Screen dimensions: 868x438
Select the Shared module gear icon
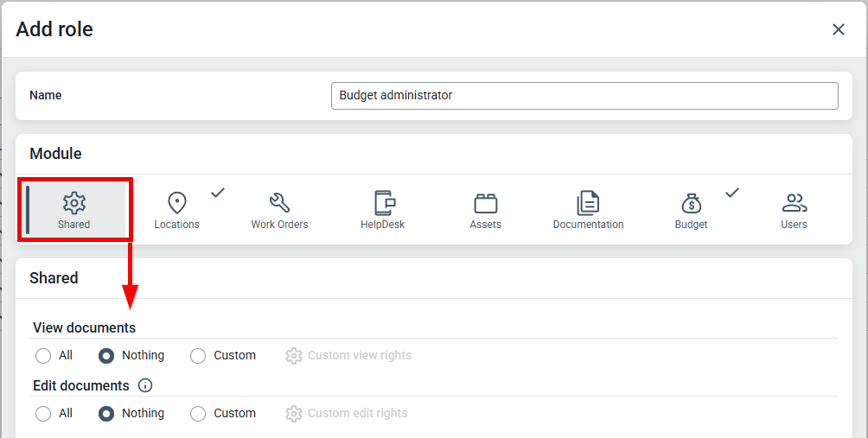pyautogui.click(x=73, y=203)
